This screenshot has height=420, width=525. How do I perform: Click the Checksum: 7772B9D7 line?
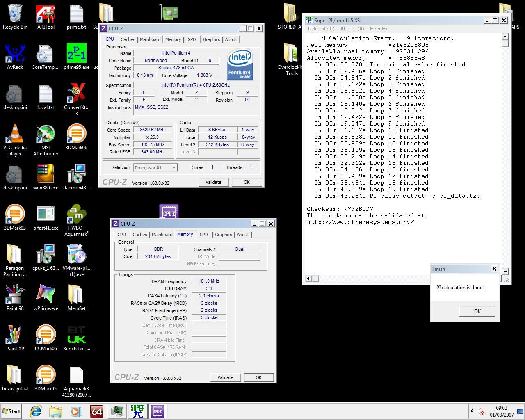tap(340, 209)
